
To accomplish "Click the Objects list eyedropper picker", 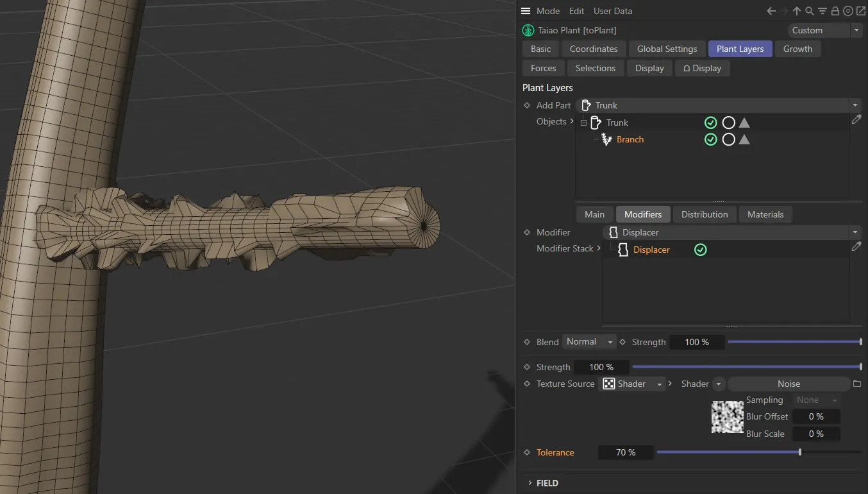I will point(856,119).
